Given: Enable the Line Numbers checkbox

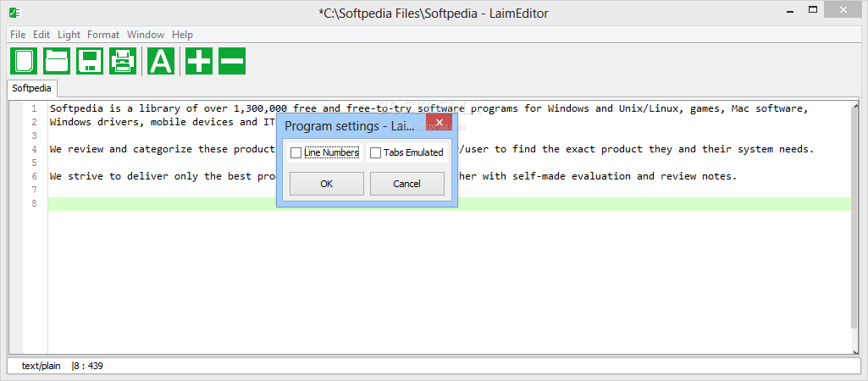Looking at the screenshot, I should (296, 153).
